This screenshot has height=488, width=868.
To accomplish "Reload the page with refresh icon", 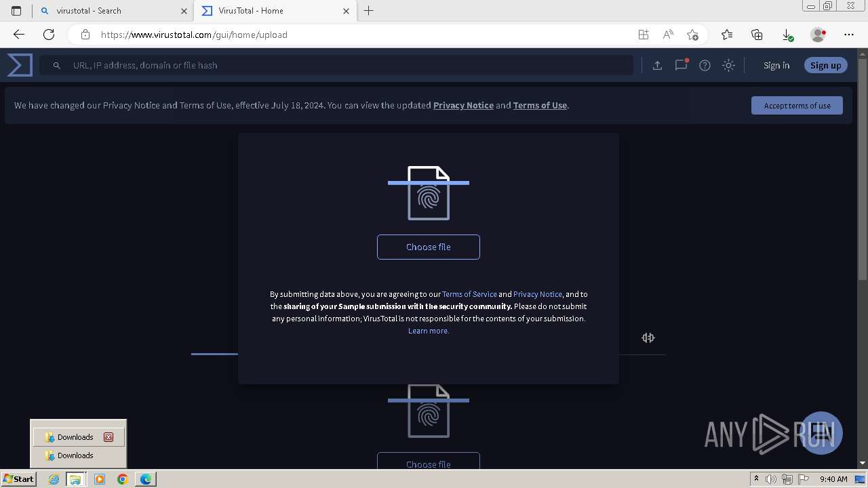I will tap(49, 35).
